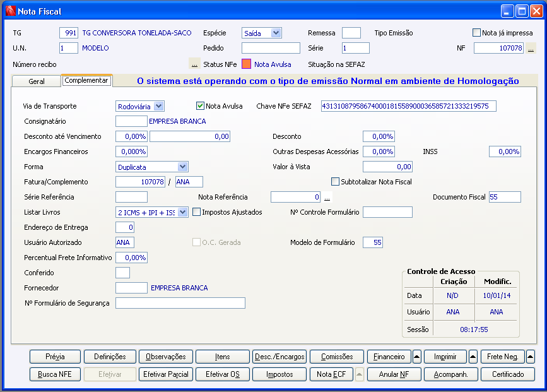Click the Prévia button
Image resolution: width=547 pixels, height=392 pixels.
click(55, 357)
